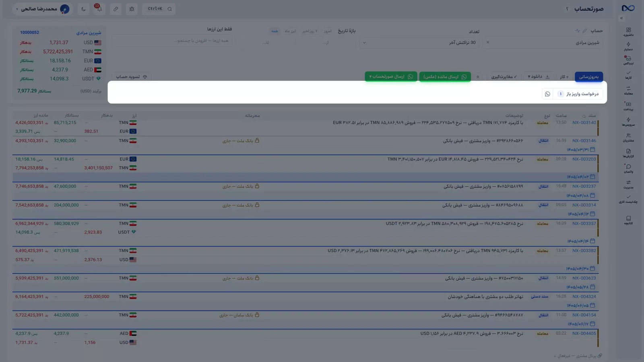
Task: Click the bug report icon in the top bar
Action: tap(132, 9)
